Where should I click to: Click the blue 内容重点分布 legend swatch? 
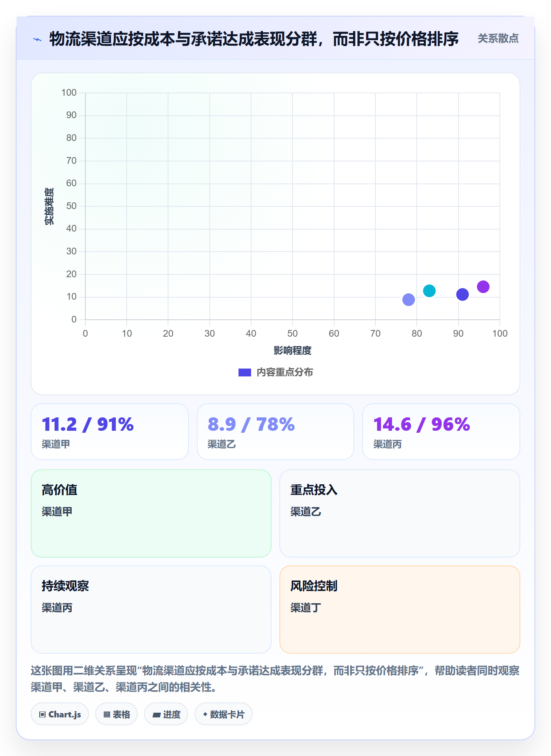tap(245, 372)
